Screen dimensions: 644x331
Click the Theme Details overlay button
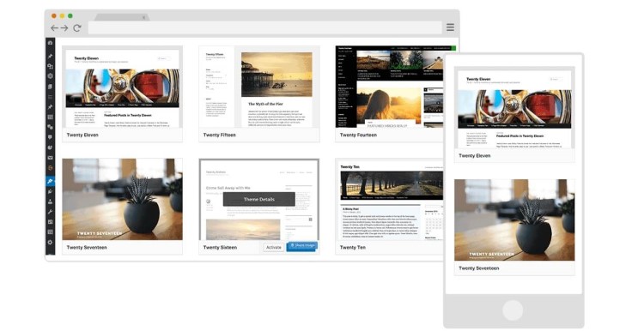click(x=259, y=199)
